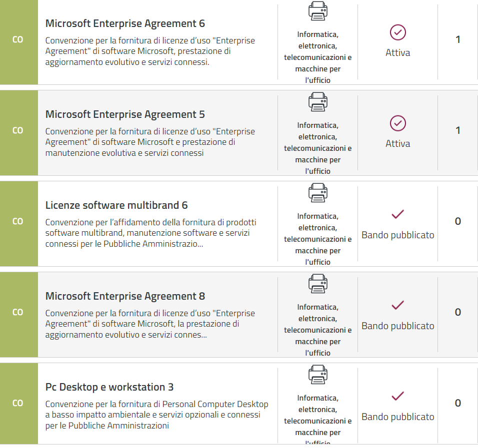The width and height of the screenshot is (478, 448).
Task: Click printer icon in Pc Desktop e workstation 3 row
Action: tap(317, 375)
